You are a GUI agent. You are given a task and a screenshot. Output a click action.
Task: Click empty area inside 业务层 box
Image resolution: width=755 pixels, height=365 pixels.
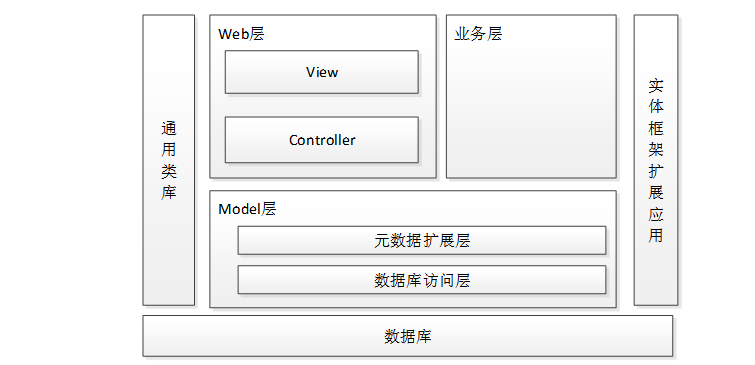click(x=531, y=111)
